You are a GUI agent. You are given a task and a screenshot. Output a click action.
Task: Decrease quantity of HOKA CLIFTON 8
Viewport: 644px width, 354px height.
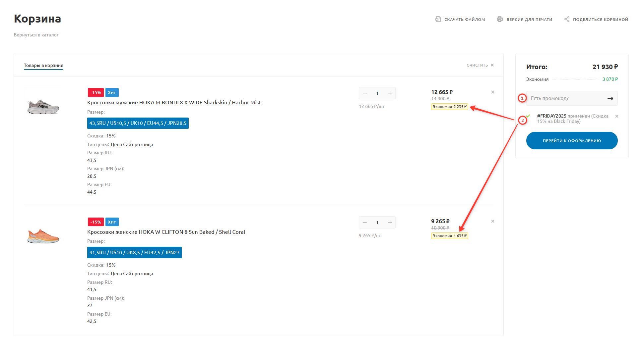(365, 223)
